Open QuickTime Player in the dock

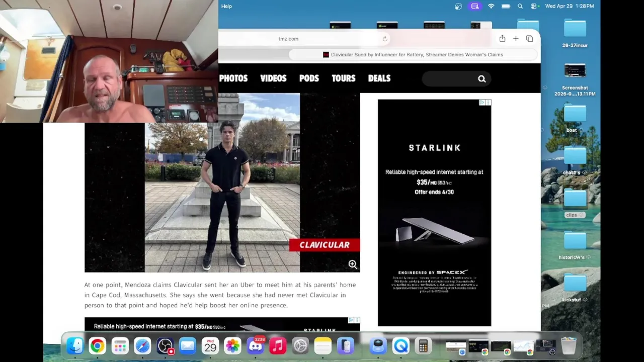click(x=401, y=346)
